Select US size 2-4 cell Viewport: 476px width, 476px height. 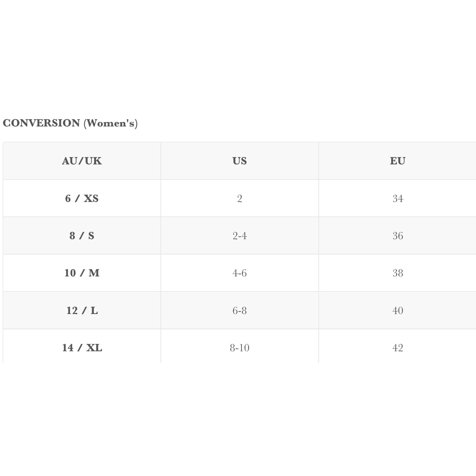pyautogui.click(x=239, y=236)
